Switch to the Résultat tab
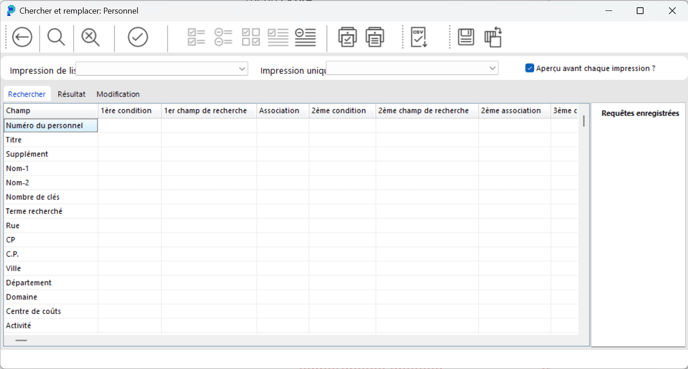 72,94
